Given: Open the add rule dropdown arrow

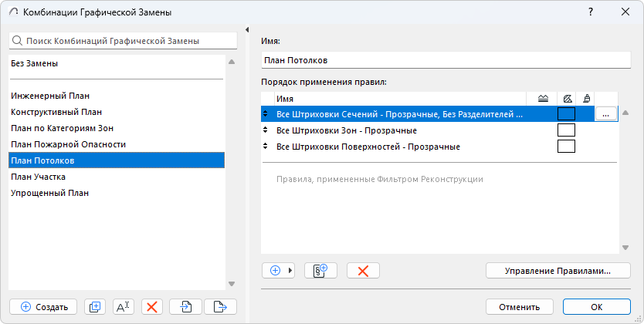Looking at the screenshot, I should pos(291,271).
